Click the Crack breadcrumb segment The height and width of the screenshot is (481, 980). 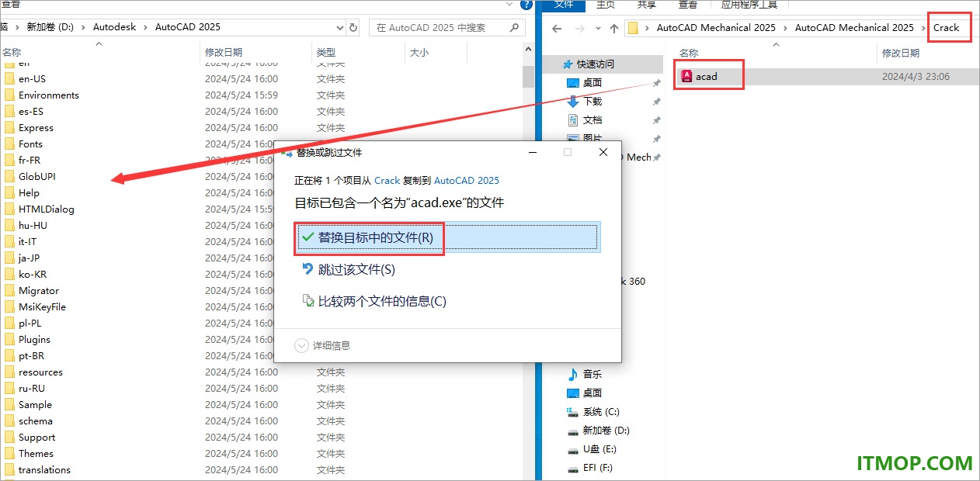pyautogui.click(x=947, y=28)
